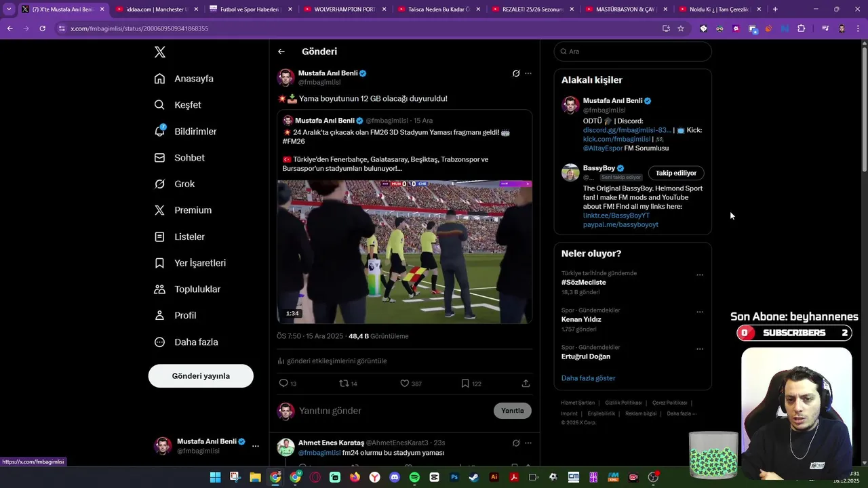
Task: Open the #SözMecliste trend
Action: click(x=584, y=283)
